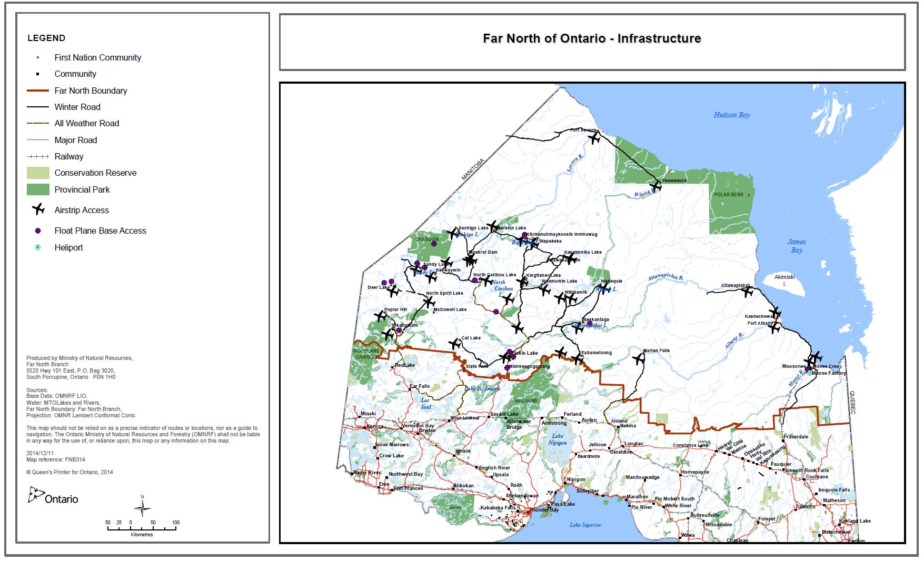Select the airstrip icon at Fort Severn
This screenshot has width=924, height=561.
tap(594, 138)
